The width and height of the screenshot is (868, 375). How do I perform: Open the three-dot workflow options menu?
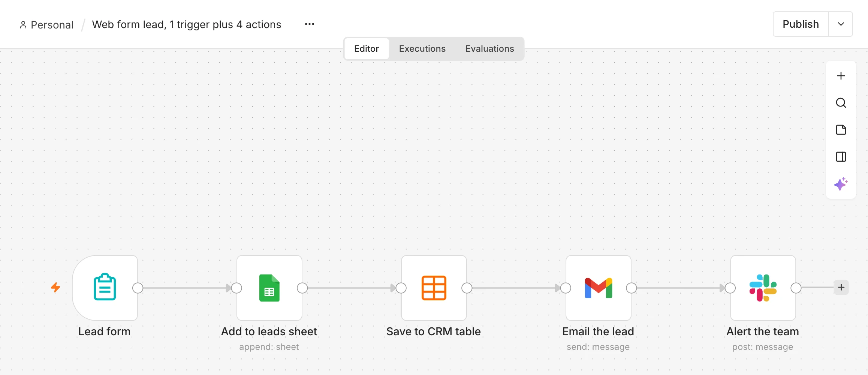[x=310, y=24]
